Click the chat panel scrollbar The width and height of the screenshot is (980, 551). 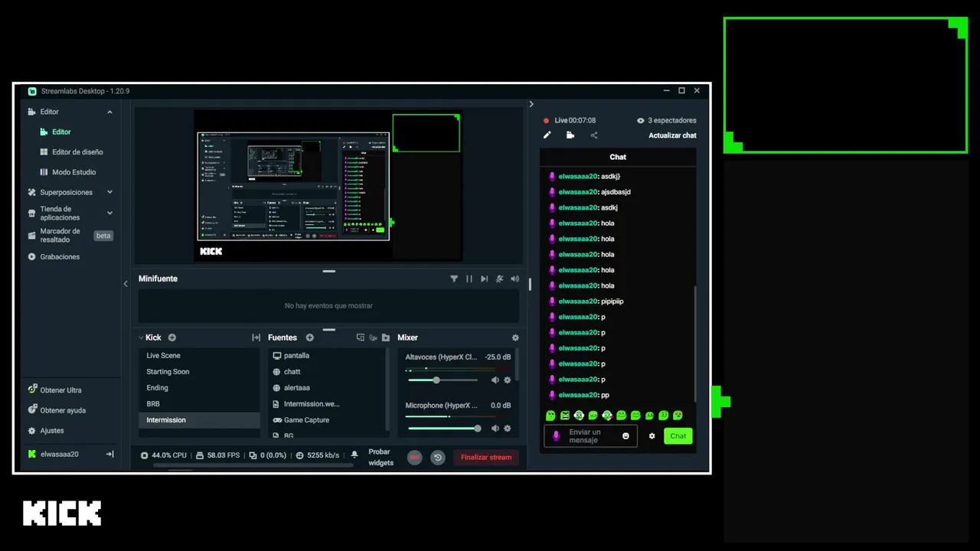[695, 344]
